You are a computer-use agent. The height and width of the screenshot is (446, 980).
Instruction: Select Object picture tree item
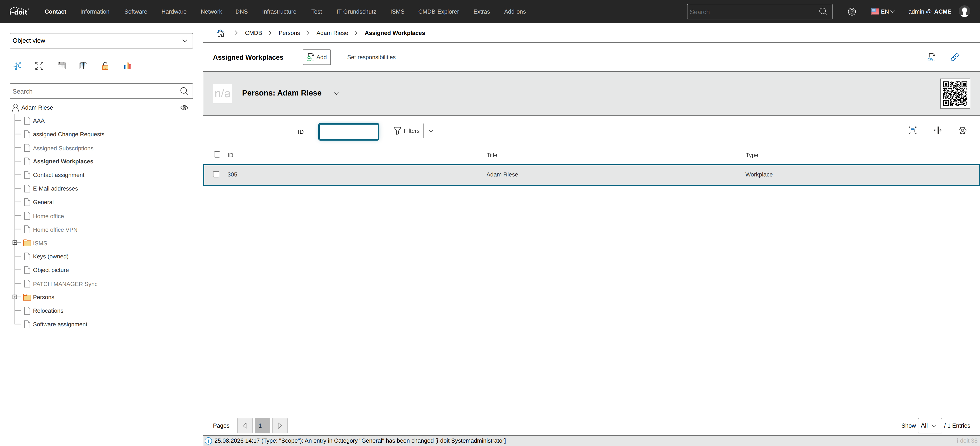51,270
